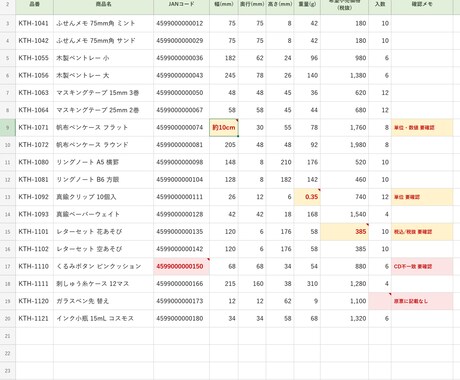
Task: Select cell KTH-1041 in the 品番 column
Action: tap(34, 23)
